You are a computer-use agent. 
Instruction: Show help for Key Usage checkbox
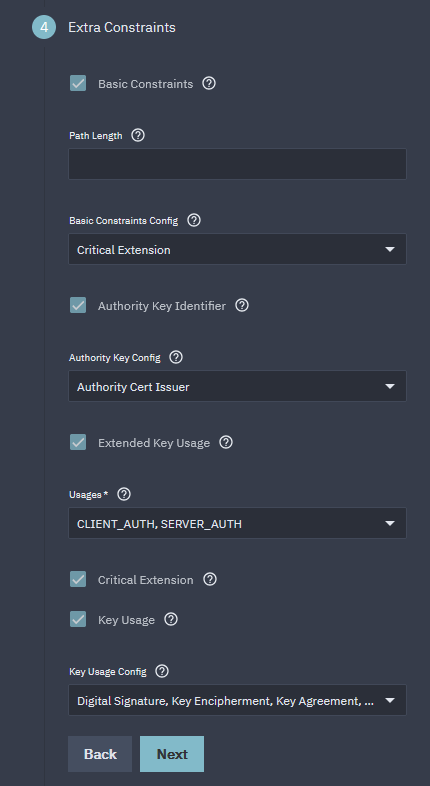(x=171, y=620)
